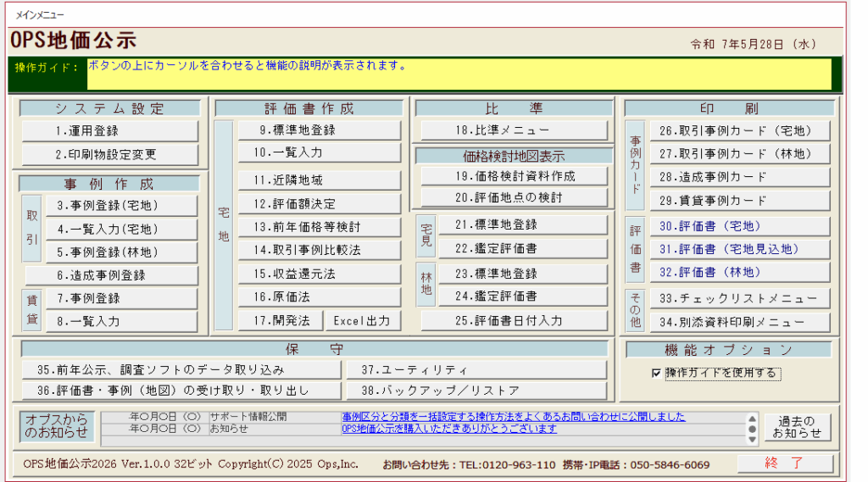This screenshot has height=482, width=868.
Task: Select 31.評価書(宅地見込地)
Action: point(739,250)
